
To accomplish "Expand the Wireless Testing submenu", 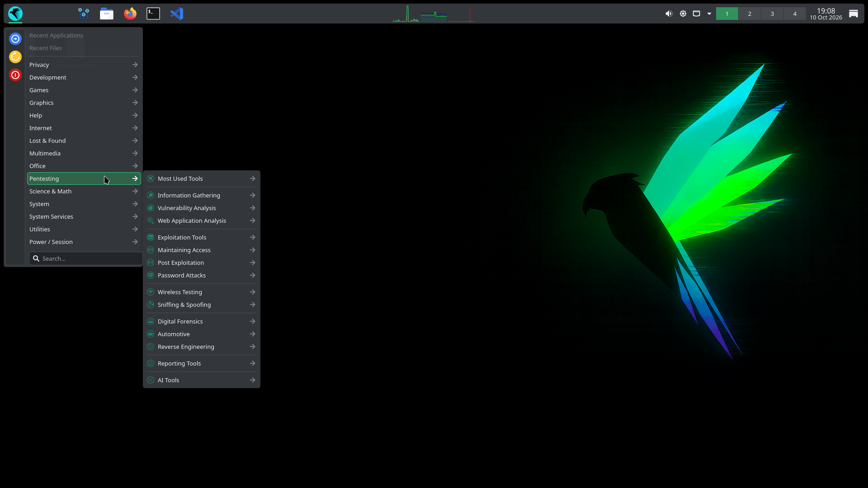I will point(202,292).
